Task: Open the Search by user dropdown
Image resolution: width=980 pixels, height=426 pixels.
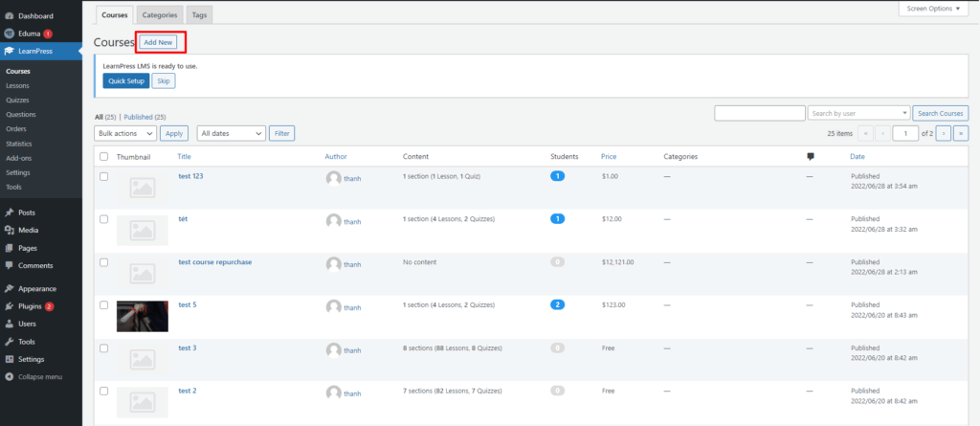Action: click(858, 113)
